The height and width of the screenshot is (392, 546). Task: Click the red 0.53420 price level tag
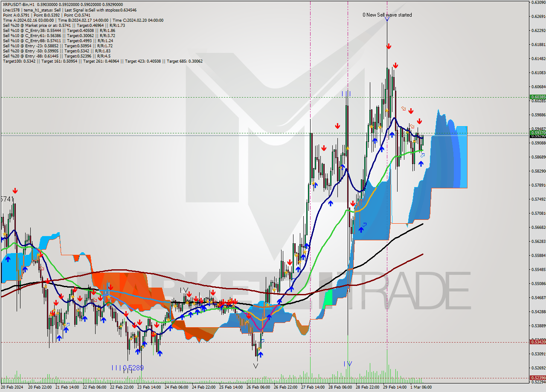(538, 342)
